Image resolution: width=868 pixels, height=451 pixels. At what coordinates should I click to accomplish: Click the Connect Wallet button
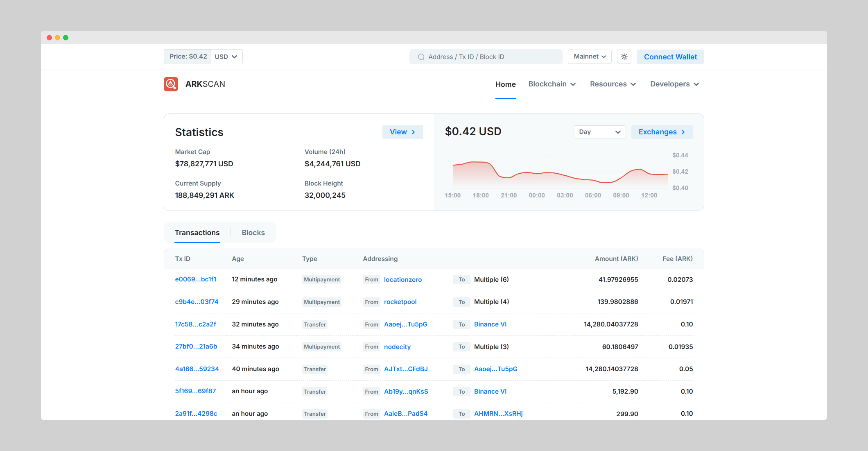(670, 57)
